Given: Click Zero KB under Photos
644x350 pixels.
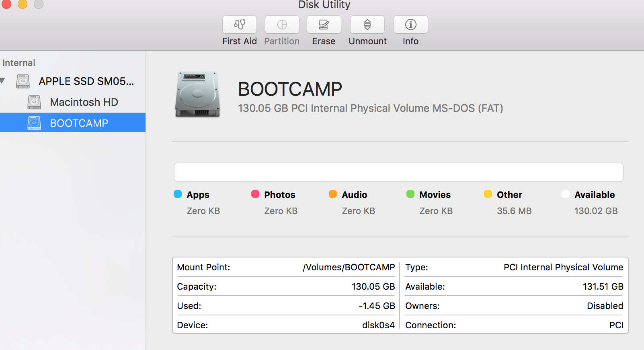Looking at the screenshot, I should 281,211.
